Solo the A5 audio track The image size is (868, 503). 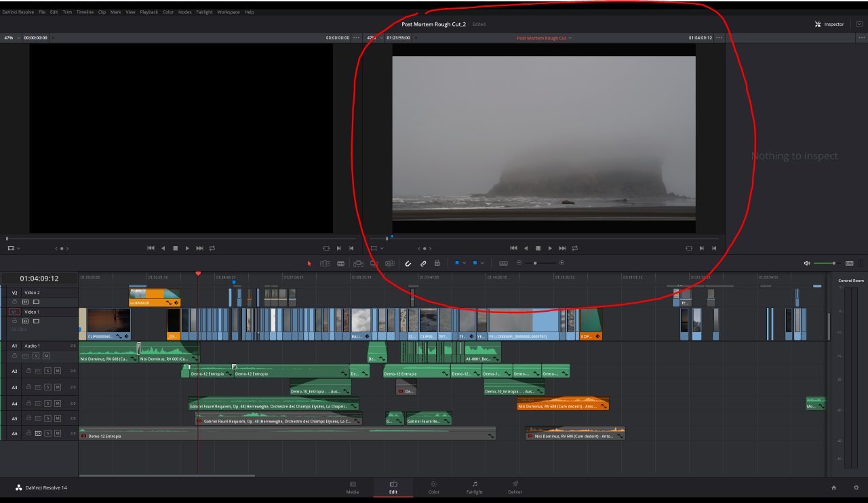(47, 418)
